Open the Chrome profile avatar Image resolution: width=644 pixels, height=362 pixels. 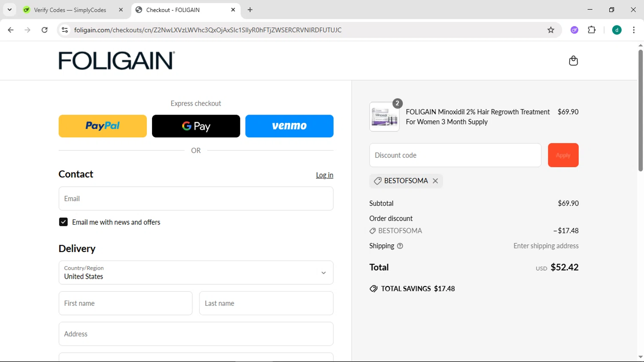click(x=617, y=30)
